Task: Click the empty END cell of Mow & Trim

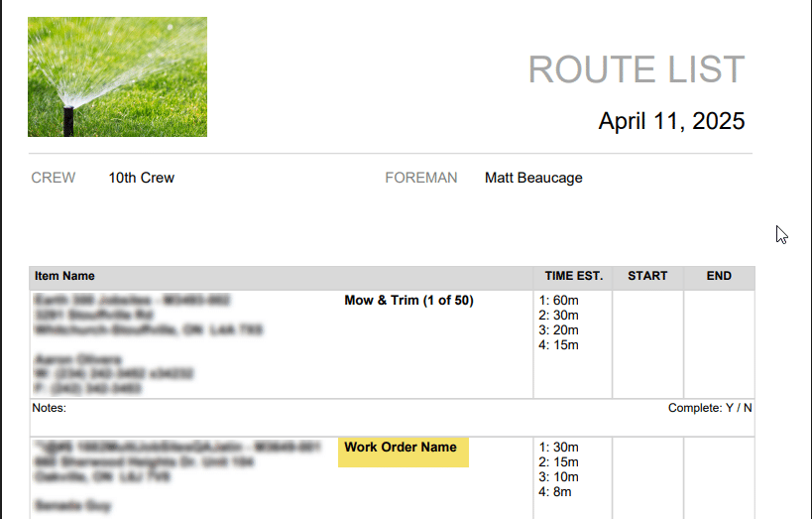Action: point(720,344)
